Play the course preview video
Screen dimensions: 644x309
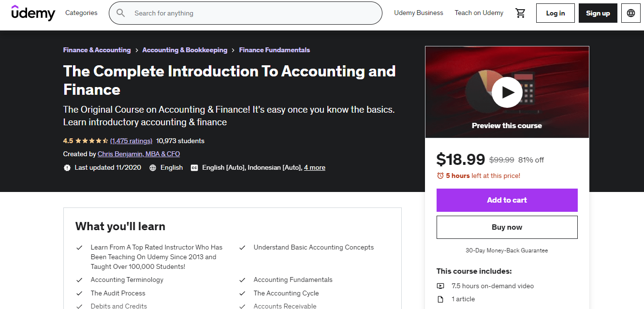pos(507,92)
